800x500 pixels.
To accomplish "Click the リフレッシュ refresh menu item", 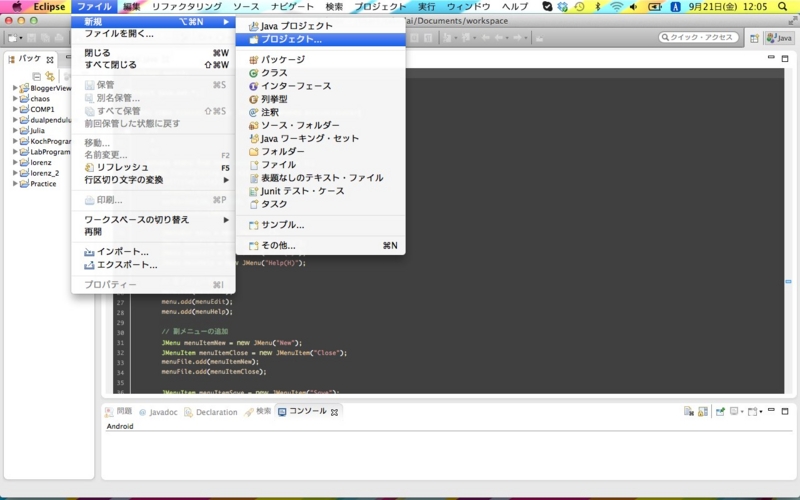I will 153,167.
